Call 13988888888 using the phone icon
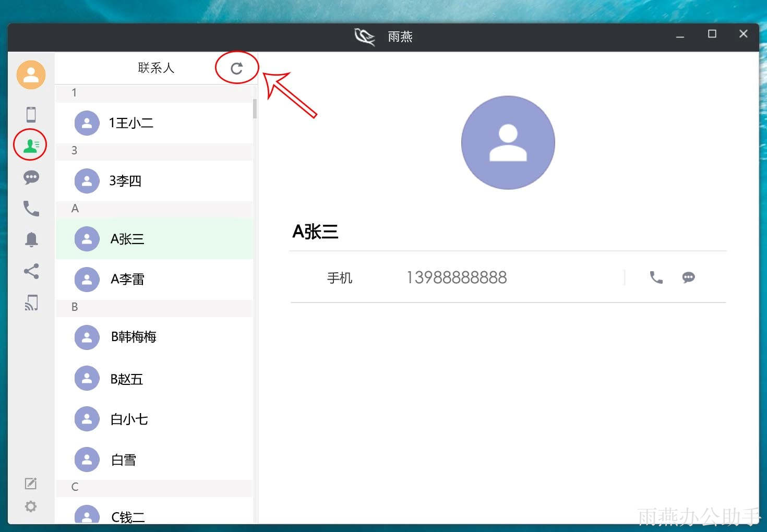The image size is (767, 532). [656, 277]
